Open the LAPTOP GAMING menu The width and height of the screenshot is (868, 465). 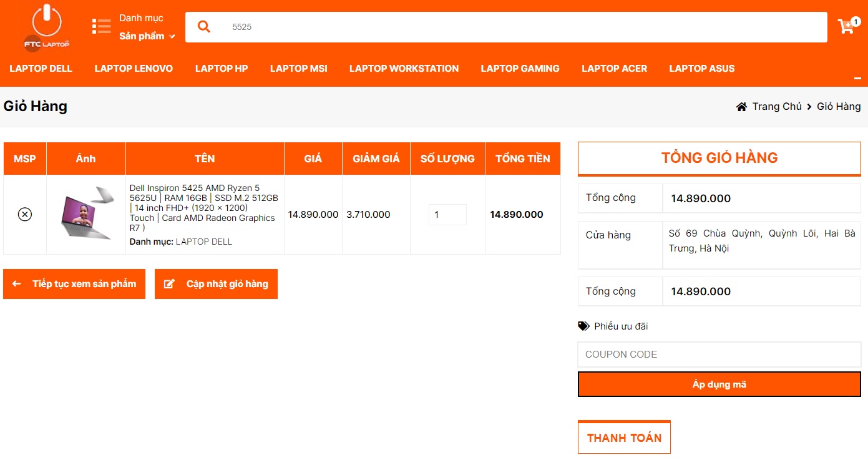click(520, 69)
